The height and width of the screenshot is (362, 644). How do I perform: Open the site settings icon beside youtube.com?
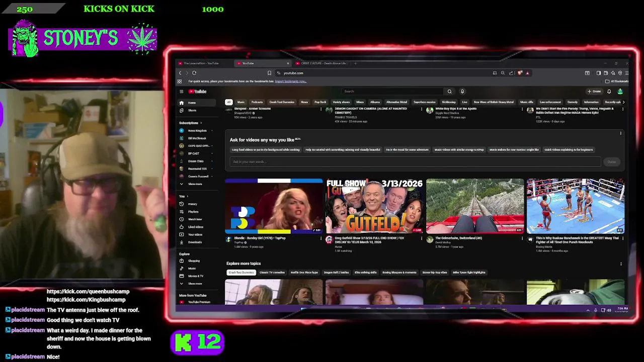(x=279, y=73)
